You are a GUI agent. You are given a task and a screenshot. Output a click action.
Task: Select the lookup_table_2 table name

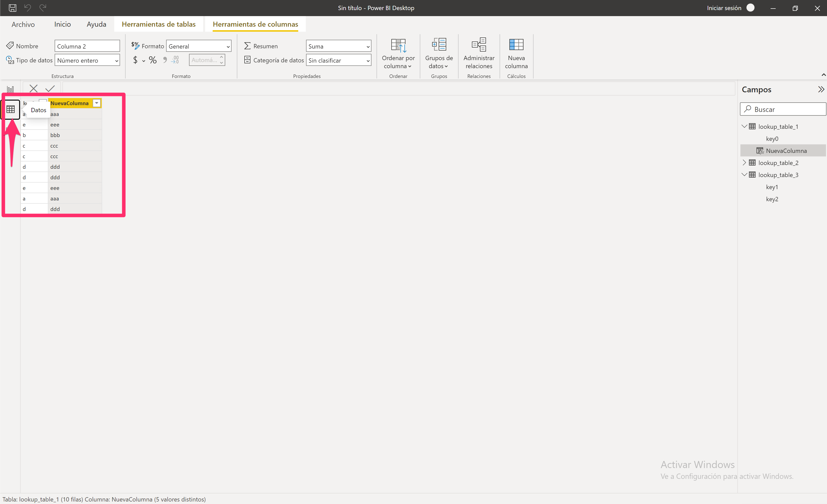(778, 163)
